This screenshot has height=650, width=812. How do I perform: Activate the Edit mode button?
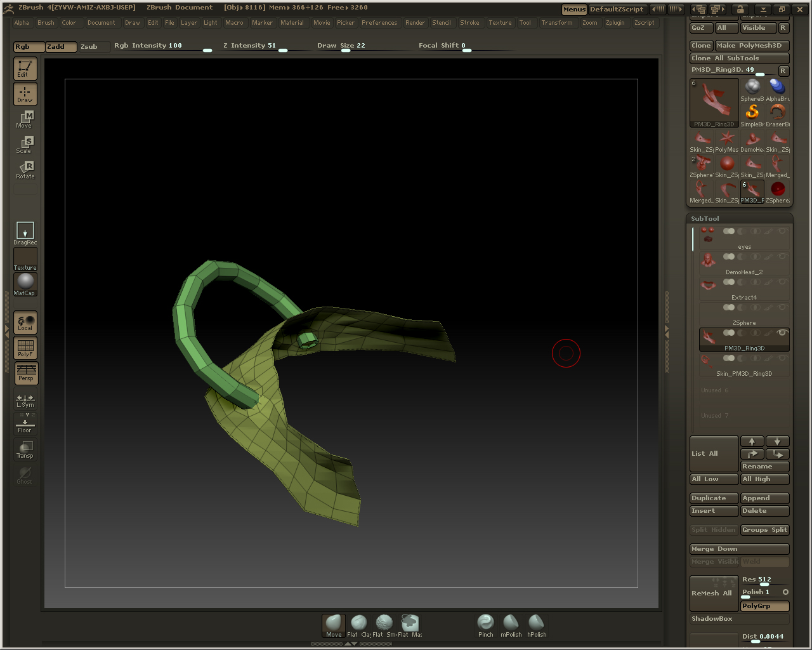(25, 69)
